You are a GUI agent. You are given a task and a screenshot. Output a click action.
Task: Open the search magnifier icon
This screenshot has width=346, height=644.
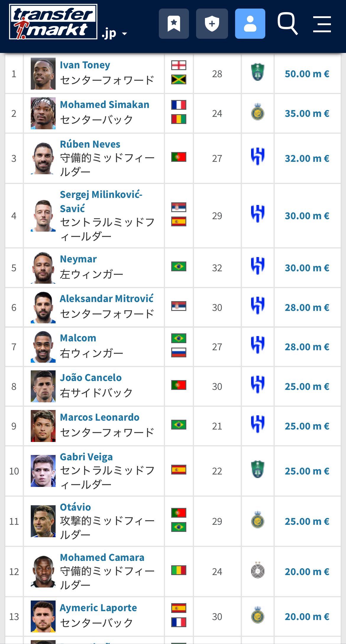click(x=287, y=24)
